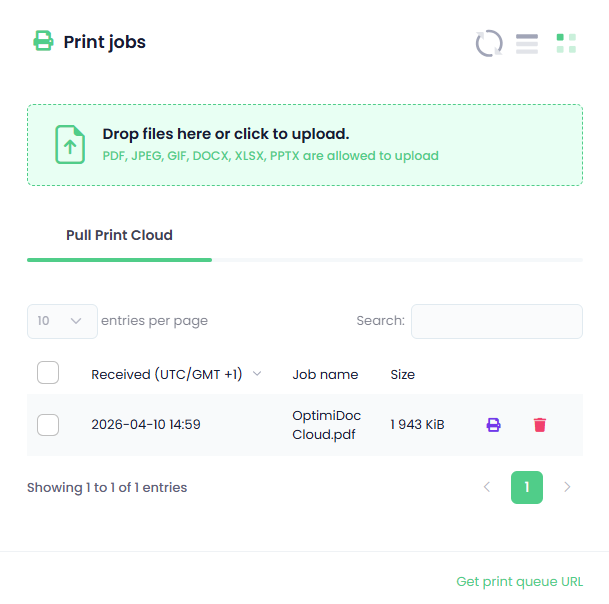This screenshot has height=604, width=609.
Task: Click the refresh spinner icon
Action: (489, 43)
